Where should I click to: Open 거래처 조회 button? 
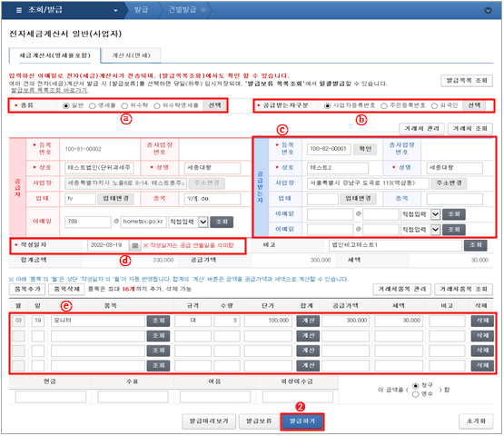(470, 129)
